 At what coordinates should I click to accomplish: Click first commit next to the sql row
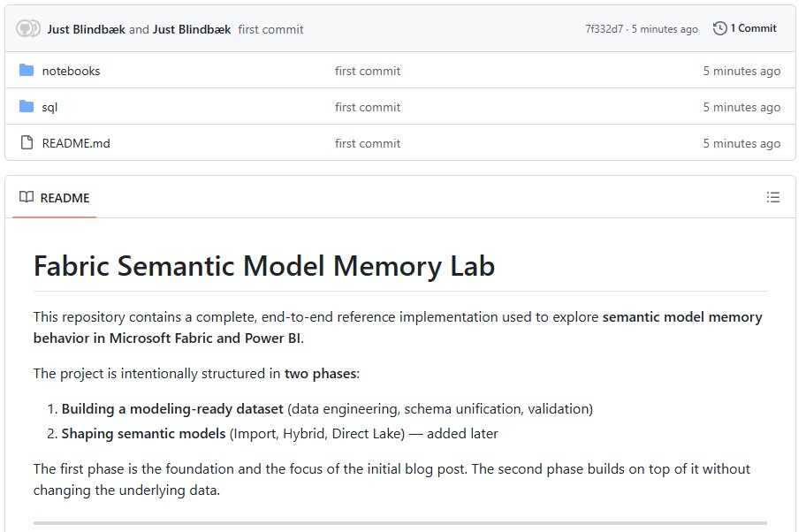[x=368, y=107]
